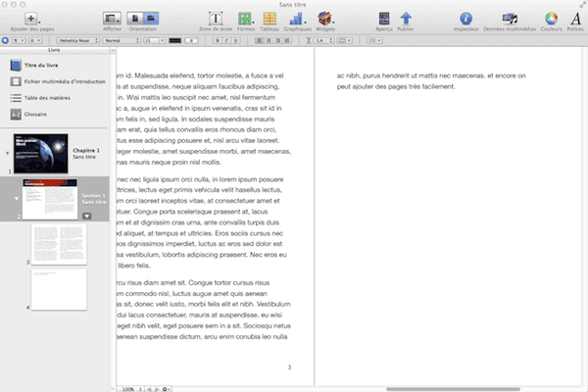Click the dark text color swatch

[175, 40]
